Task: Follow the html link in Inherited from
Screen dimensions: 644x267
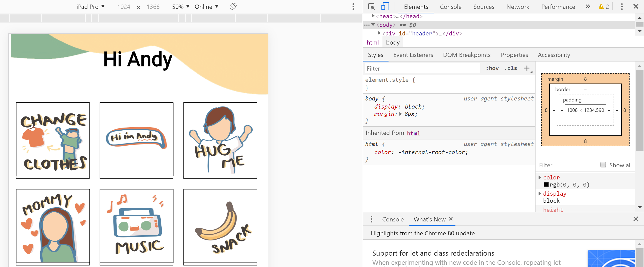Action: click(x=413, y=133)
